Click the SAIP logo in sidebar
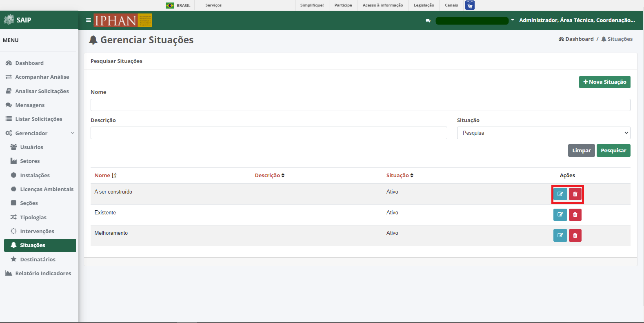This screenshot has height=323, width=644. [x=17, y=20]
